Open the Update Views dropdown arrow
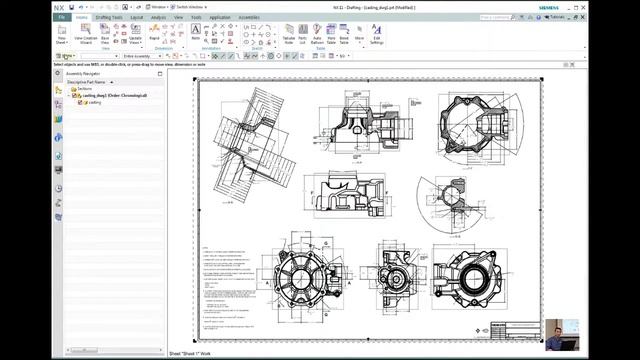This screenshot has width=640, height=360. coord(141,42)
